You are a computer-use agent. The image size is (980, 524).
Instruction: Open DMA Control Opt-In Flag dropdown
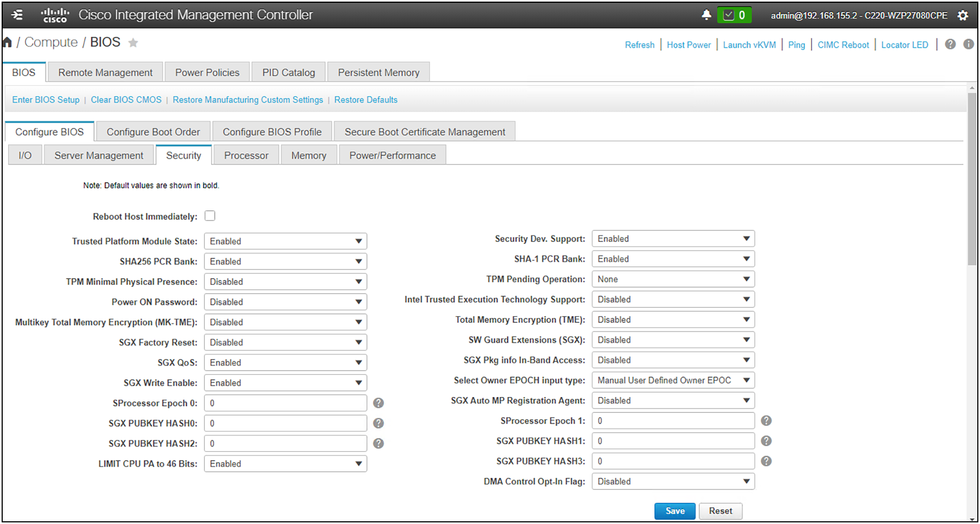[673, 481]
